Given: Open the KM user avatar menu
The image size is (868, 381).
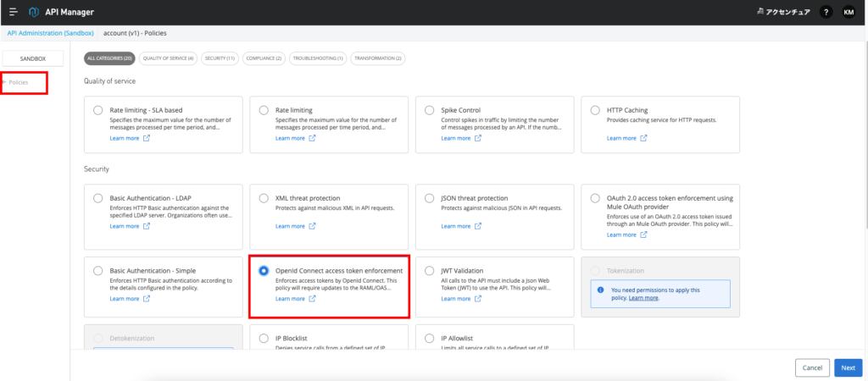Looking at the screenshot, I should click(849, 12).
